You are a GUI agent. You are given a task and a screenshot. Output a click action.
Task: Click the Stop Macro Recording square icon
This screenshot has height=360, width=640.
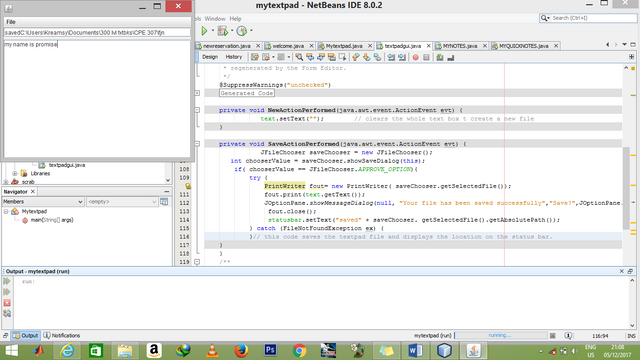click(x=426, y=58)
